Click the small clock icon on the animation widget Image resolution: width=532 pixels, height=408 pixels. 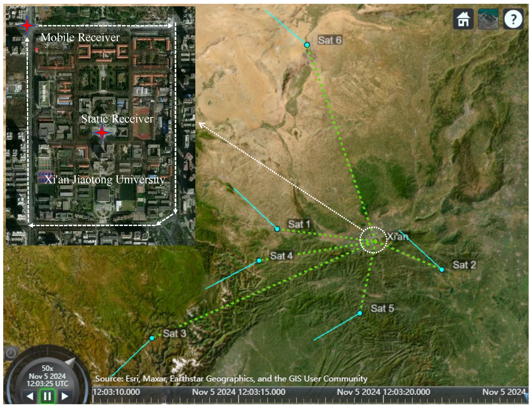(11, 354)
